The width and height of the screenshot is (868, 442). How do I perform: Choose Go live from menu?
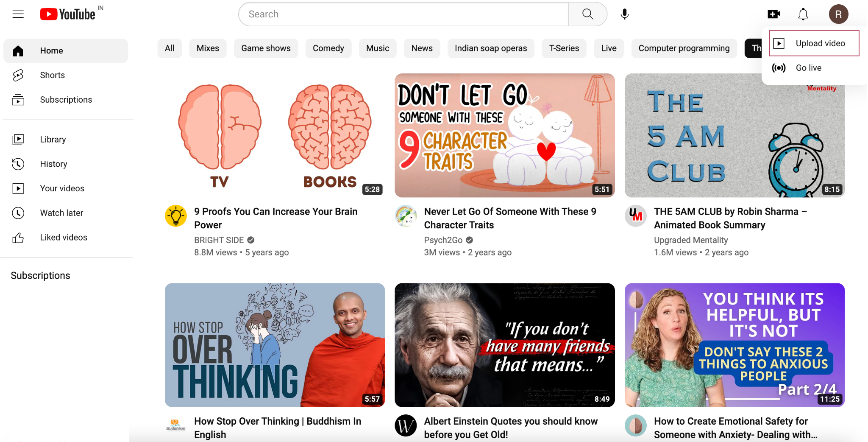click(x=808, y=68)
